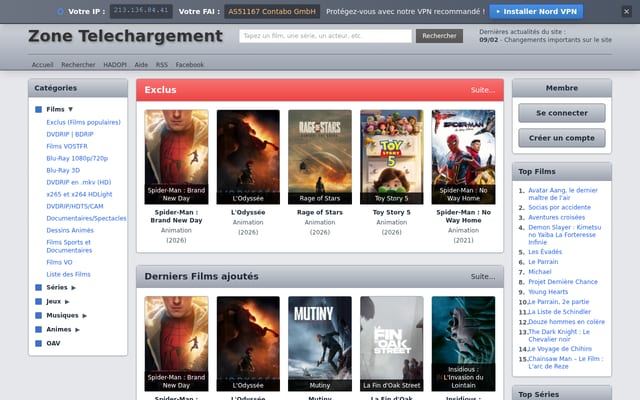The height and width of the screenshot is (400, 640).
Task: Click the Installer Nord VPN button
Action: (x=536, y=11)
